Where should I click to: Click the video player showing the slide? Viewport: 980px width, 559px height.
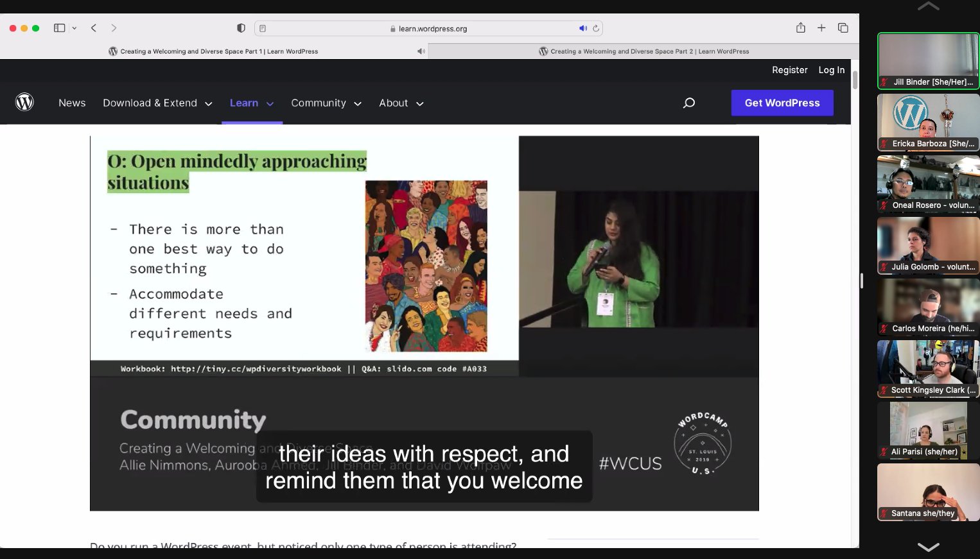pos(424,323)
